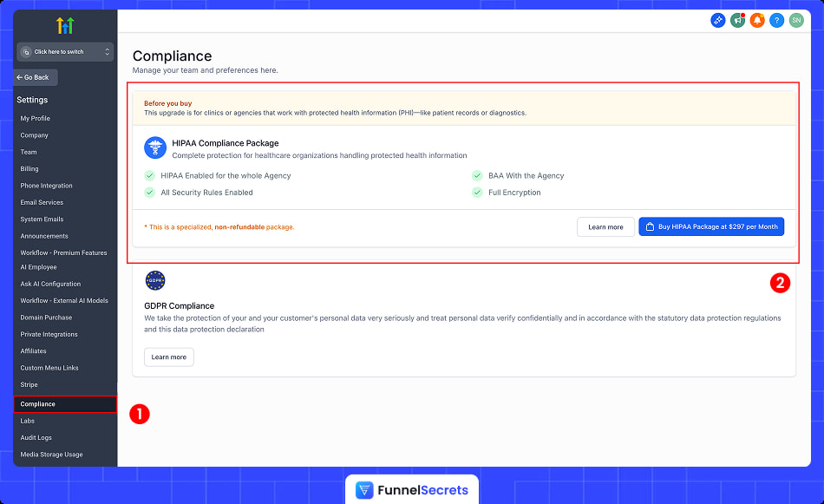Click the blue AI sparkle icon
This screenshot has width=824, height=504.
717,19
